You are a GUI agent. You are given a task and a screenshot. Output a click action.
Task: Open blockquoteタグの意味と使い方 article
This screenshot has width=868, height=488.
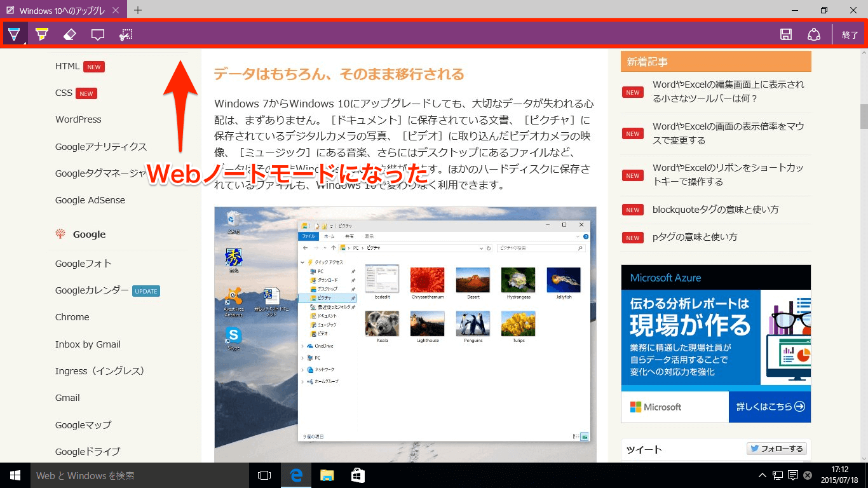tap(715, 210)
